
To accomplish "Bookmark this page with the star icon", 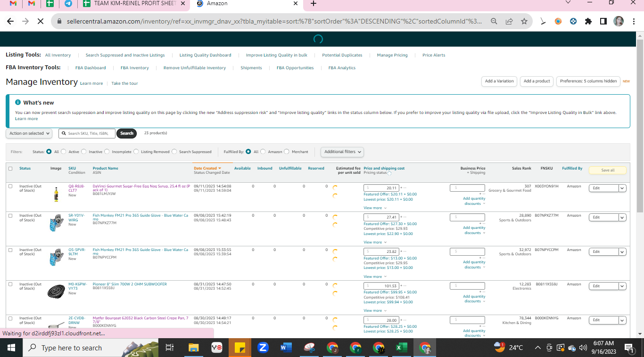I will point(524,21).
